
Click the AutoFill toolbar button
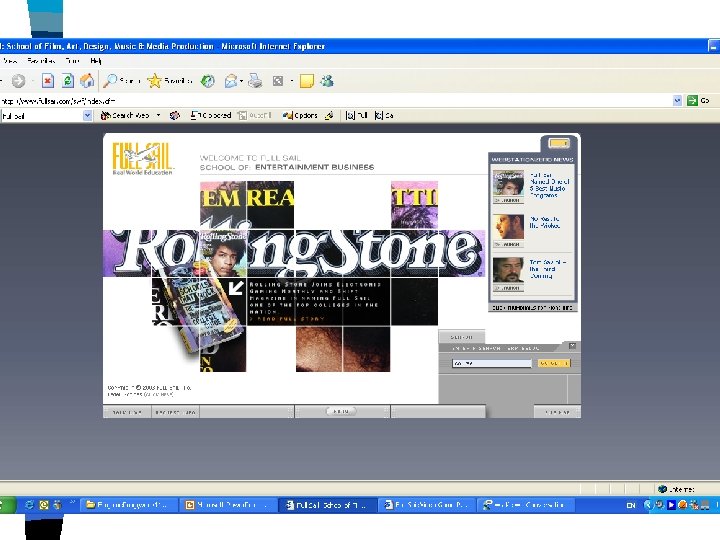point(255,115)
